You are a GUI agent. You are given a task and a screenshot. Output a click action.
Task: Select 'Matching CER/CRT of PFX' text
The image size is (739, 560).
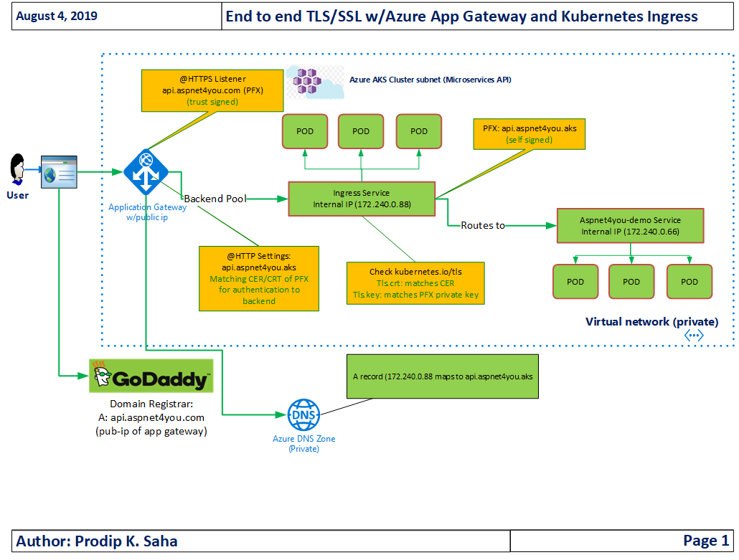click(259, 279)
